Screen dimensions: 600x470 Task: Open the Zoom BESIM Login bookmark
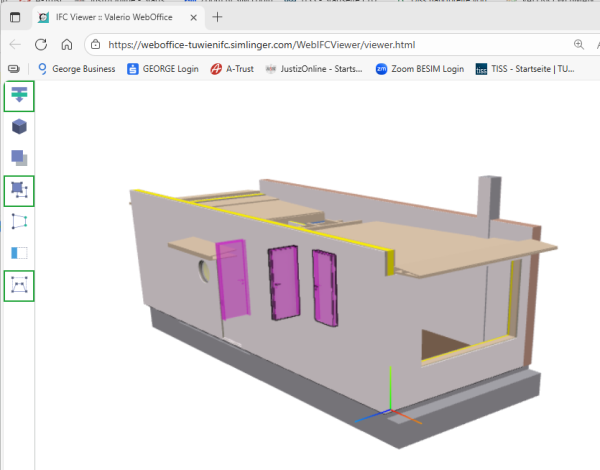click(x=420, y=69)
